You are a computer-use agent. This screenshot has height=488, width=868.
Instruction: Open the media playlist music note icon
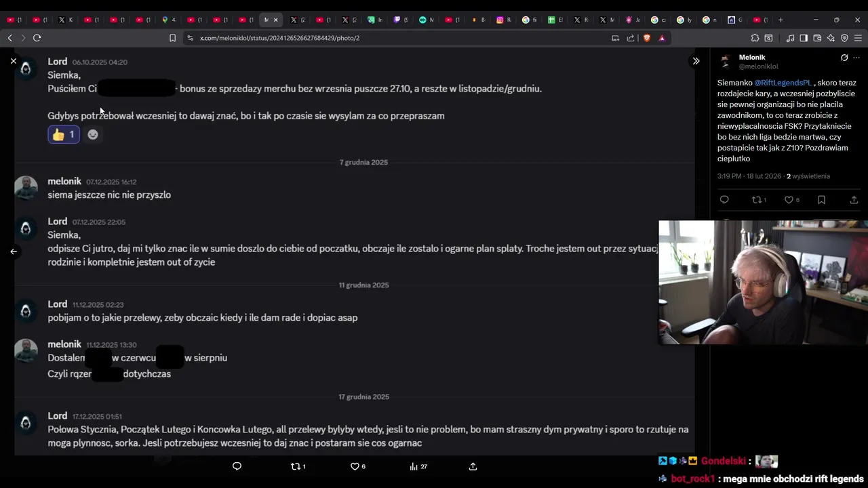[x=790, y=38]
